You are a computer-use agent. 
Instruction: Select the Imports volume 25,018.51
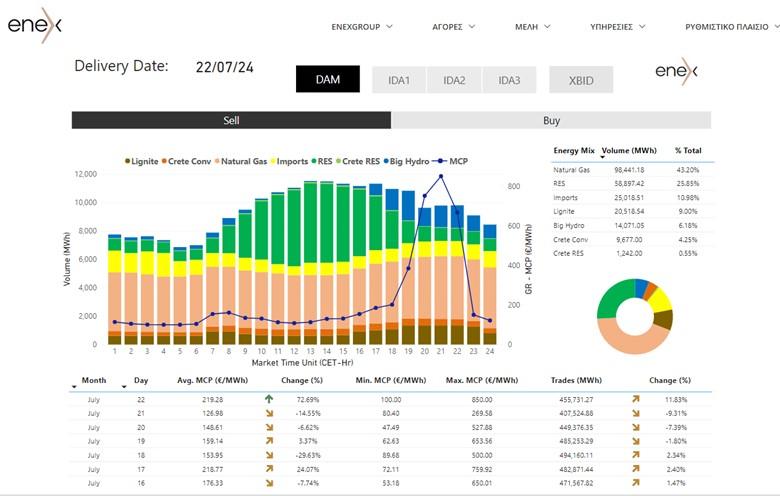[x=629, y=198]
